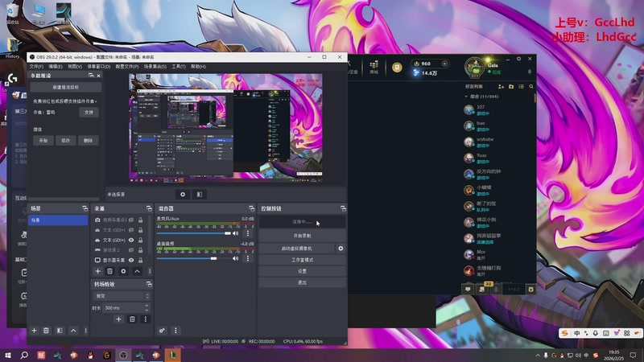The height and width of the screenshot is (362, 644).
Task: Undock the multi-stream panel with the float icon
Action: pyautogui.click(x=91, y=76)
